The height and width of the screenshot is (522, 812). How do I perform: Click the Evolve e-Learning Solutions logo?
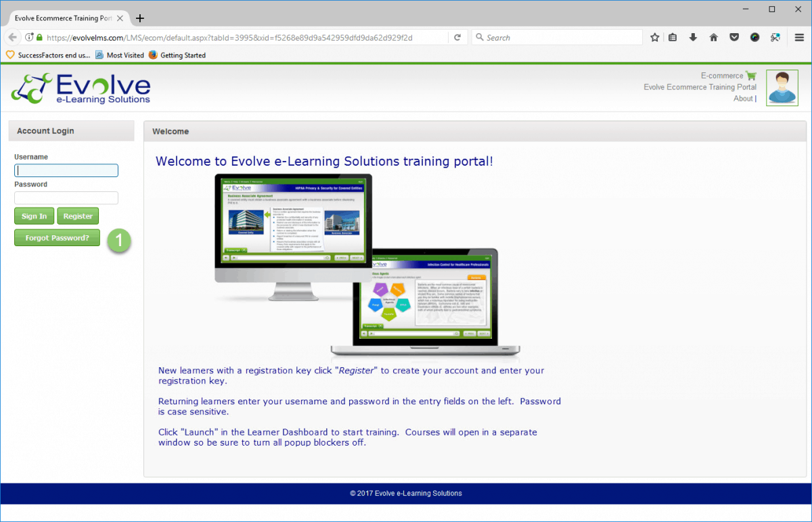coord(81,87)
